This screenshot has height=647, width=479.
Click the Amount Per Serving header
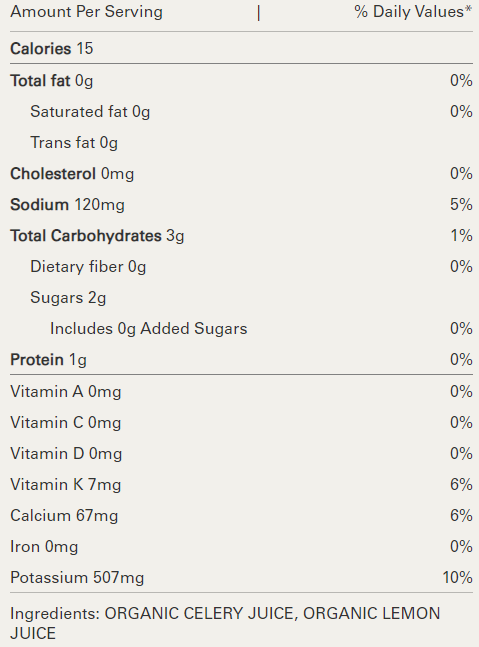pos(86,12)
